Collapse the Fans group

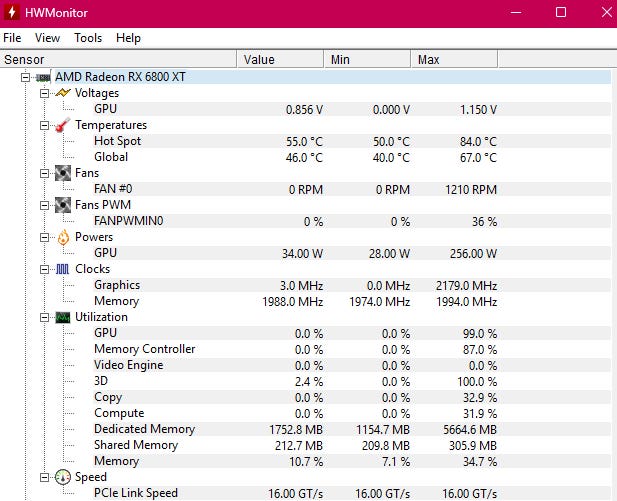coord(44,173)
